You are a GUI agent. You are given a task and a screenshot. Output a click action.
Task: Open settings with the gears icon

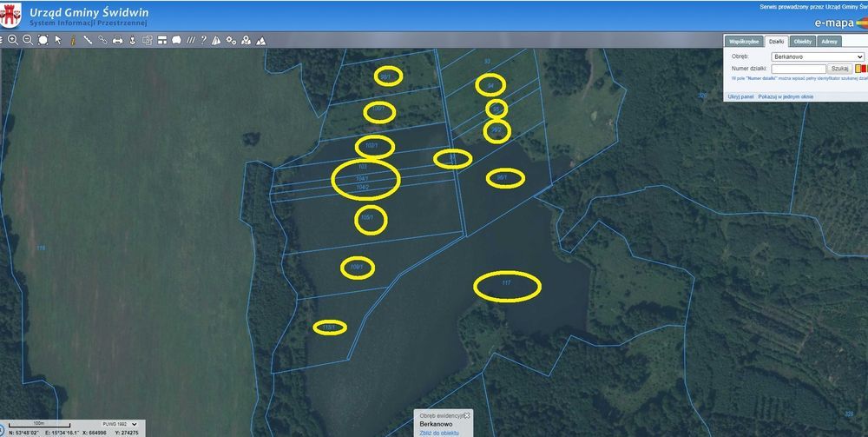[x=231, y=40]
